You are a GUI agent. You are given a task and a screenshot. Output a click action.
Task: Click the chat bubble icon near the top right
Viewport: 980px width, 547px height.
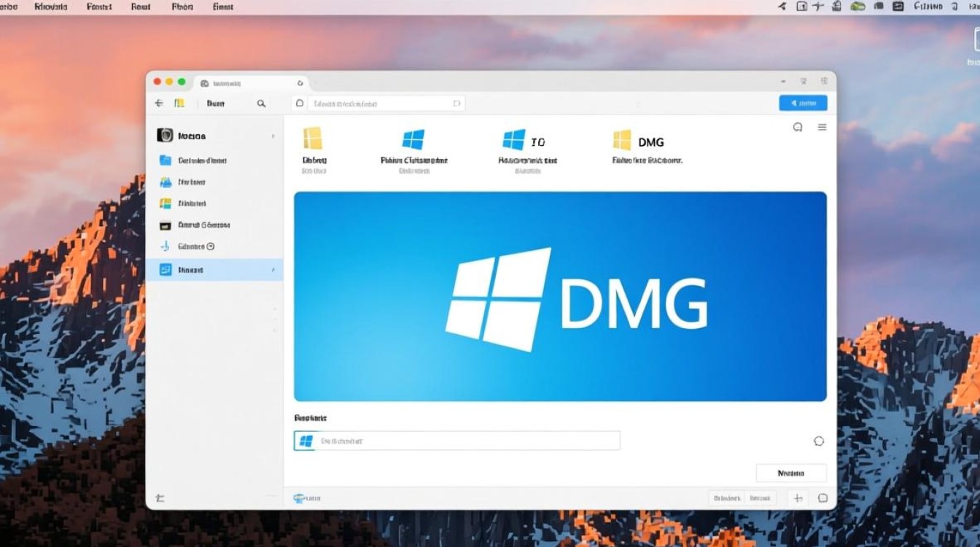(x=796, y=127)
